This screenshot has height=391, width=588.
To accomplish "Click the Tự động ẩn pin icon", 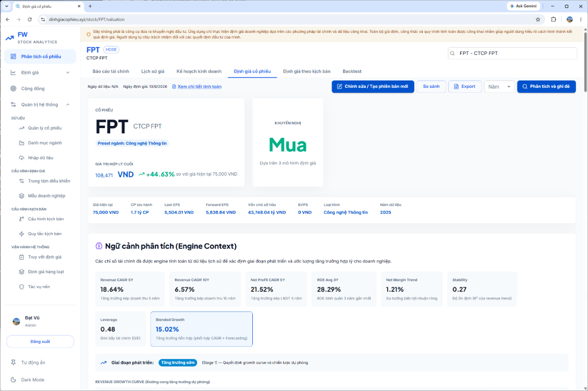I will pos(13,363).
